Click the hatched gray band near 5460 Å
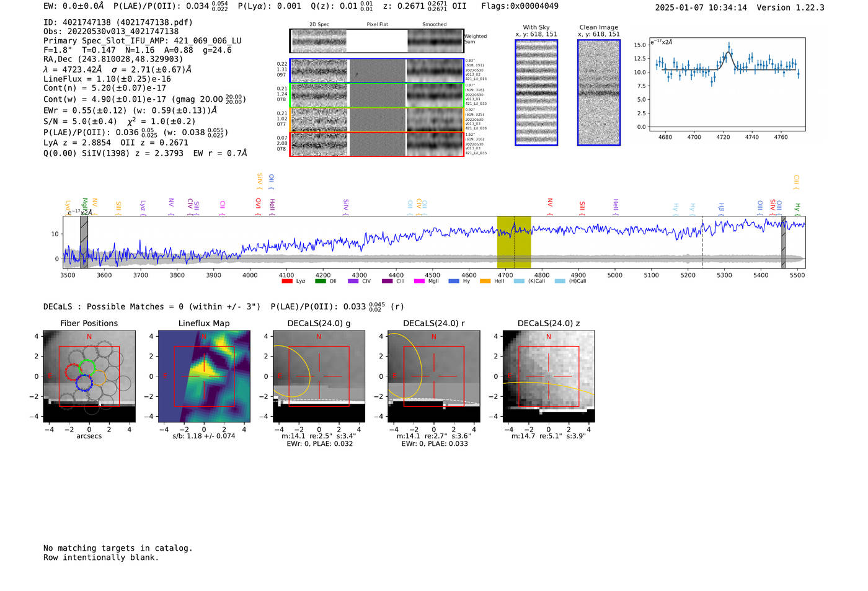This screenshot has width=868, height=591. point(783,242)
